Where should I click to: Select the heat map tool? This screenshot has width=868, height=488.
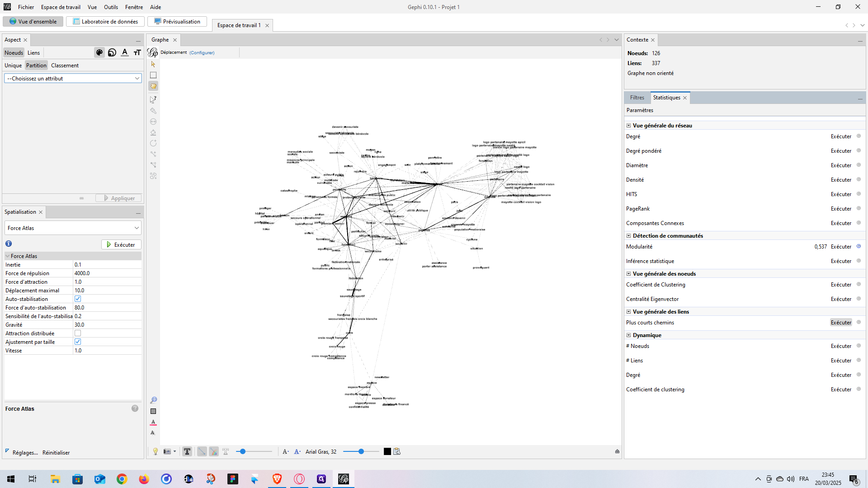click(153, 176)
